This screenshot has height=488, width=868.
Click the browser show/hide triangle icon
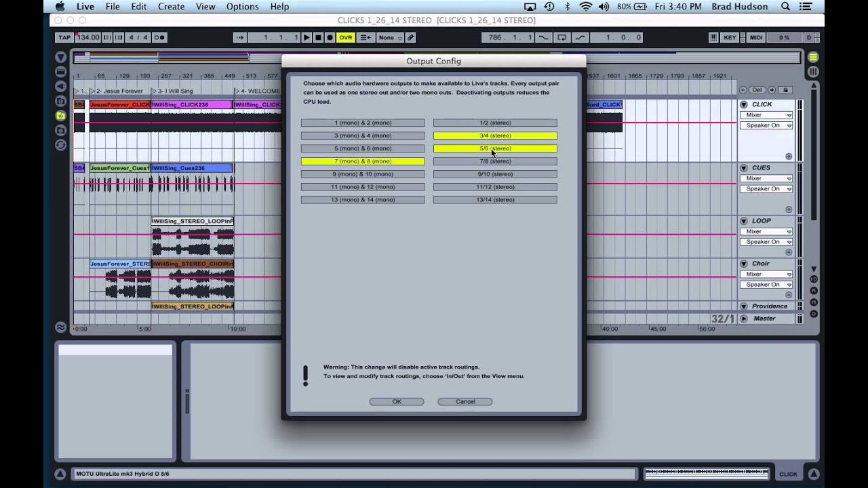(x=60, y=57)
